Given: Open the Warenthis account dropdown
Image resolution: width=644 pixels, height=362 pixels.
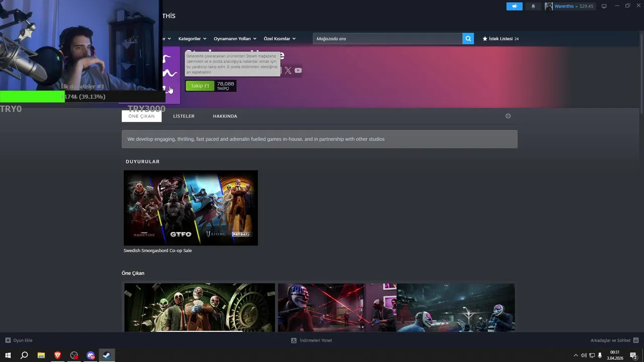Looking at the screenshot, I should [567, 6].
